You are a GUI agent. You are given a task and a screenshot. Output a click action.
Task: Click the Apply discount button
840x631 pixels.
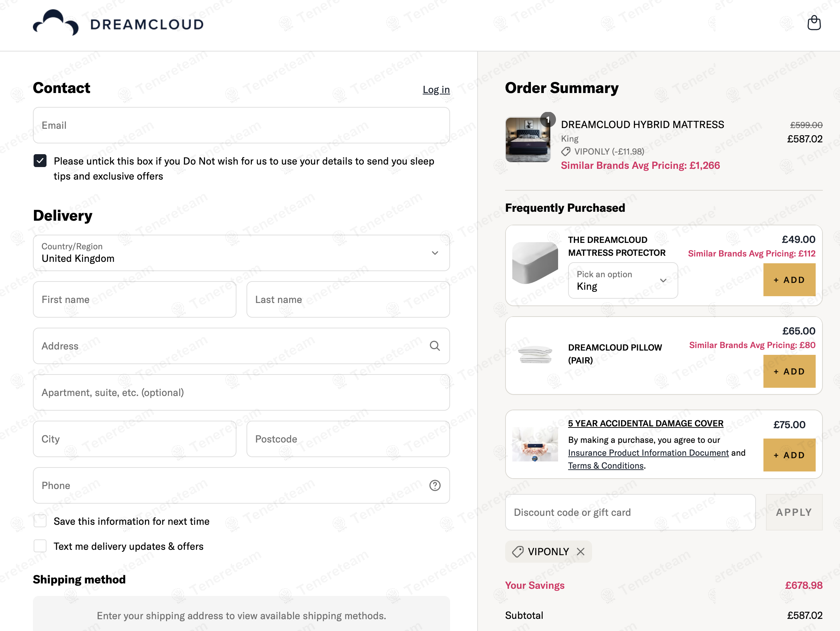coord(794,512)
